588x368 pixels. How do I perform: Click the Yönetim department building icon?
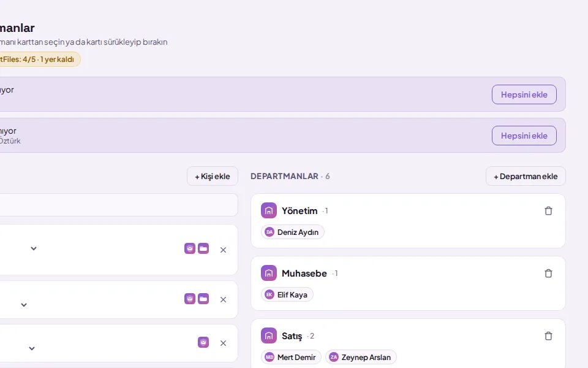click(269, 210)
